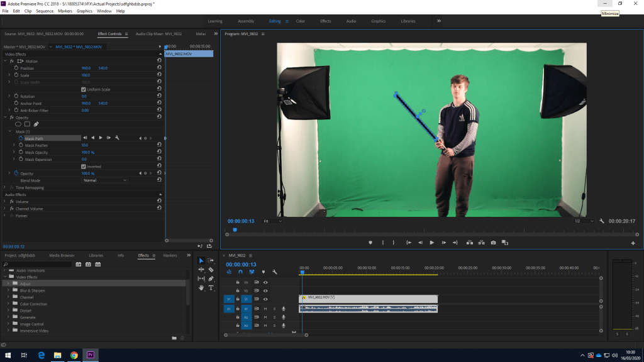Uncheck the Uniform Scale checkbox
Image resolution: width=644 pixels, height=362 pixels.
coord(84,89)
